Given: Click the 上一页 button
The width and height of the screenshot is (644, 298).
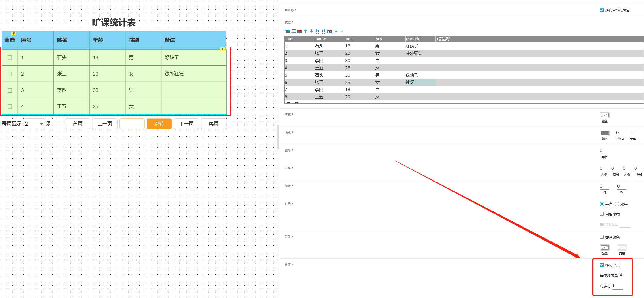Looking at the screenshot, I should click(x=105, y=124).
